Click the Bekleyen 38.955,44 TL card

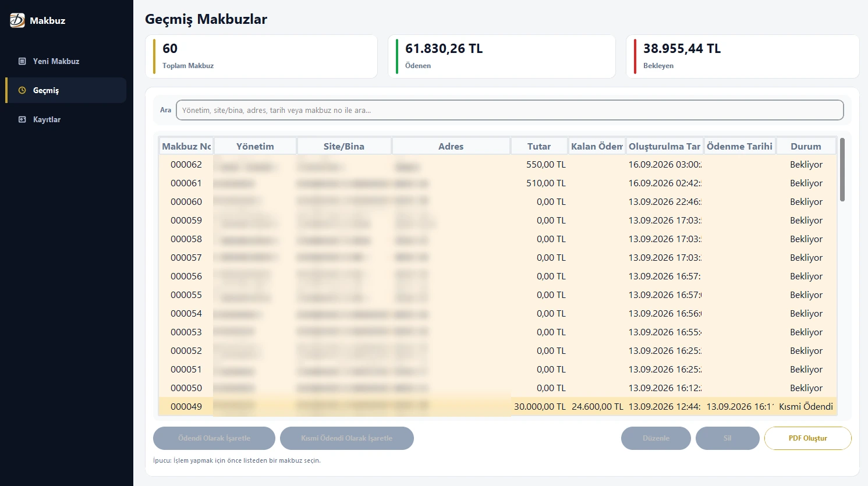[743, 56]
